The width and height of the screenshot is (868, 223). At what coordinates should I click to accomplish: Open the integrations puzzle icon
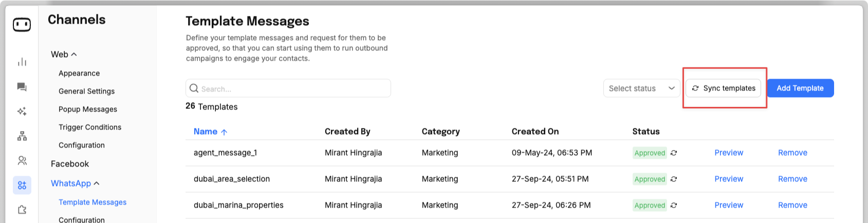click(x=22, y=210)
